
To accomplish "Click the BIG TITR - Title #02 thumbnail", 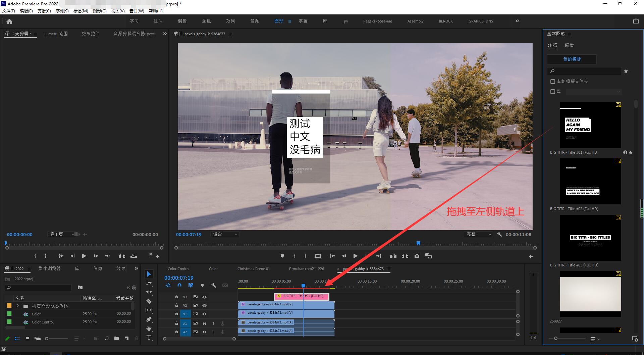I will (590, 182).
